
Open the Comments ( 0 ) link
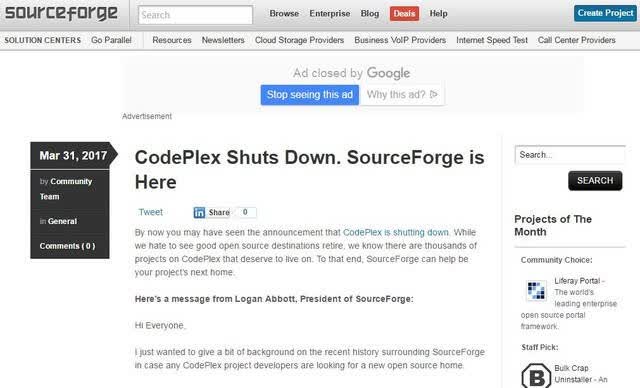[67, 246]
